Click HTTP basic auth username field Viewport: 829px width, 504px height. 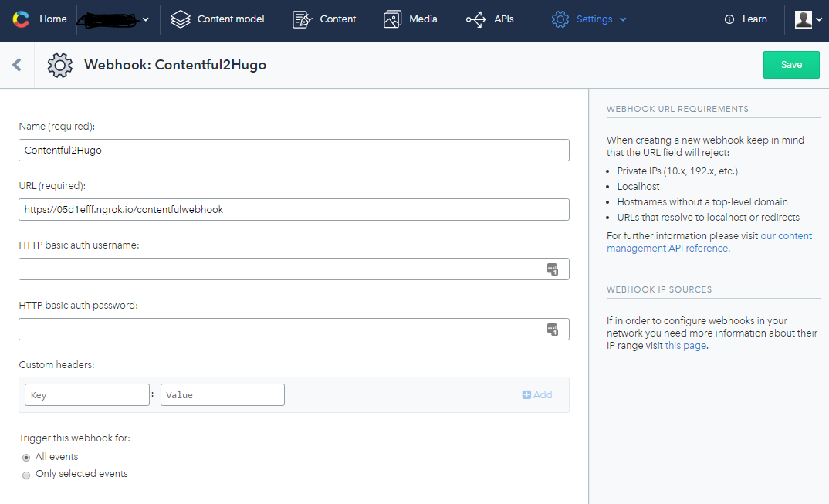[x=294, y=269]
